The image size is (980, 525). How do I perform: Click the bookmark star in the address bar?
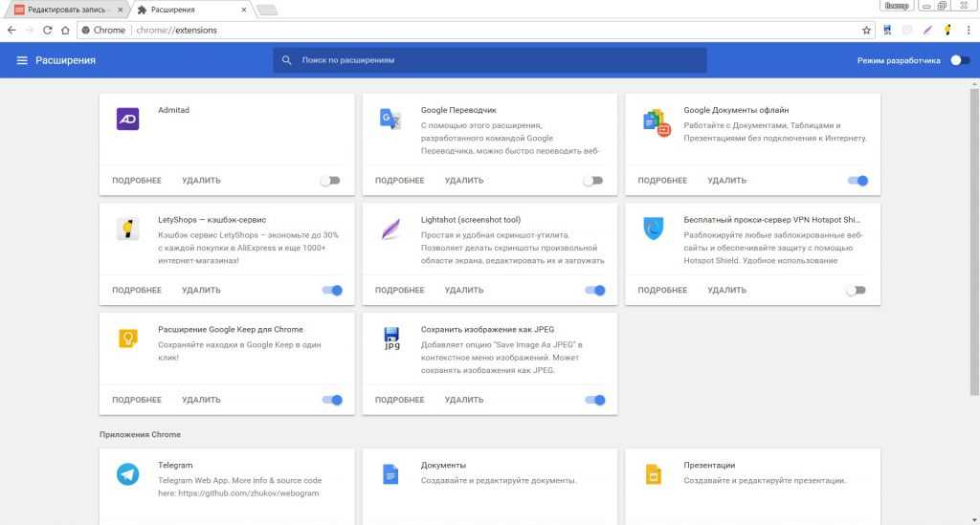tap(866, 30)
